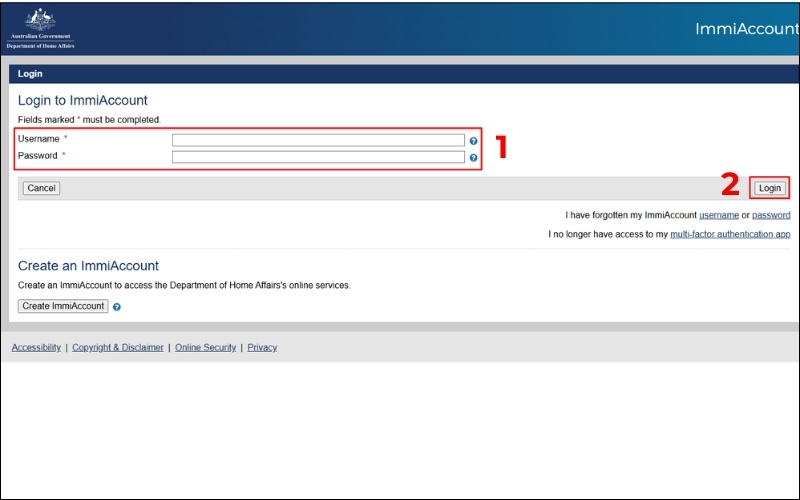Click the help icon beside Username field
The image size is (800, 500).
coord(473,141)
